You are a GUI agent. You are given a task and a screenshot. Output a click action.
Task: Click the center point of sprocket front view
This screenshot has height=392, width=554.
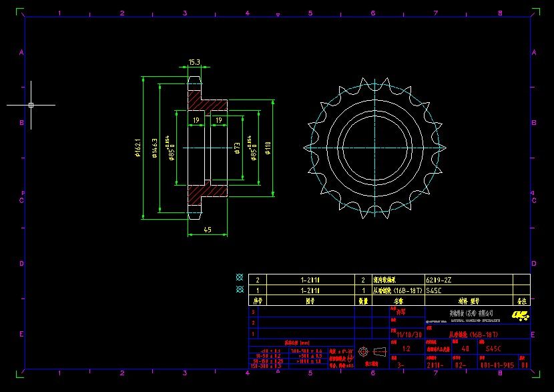coord(374,148)
